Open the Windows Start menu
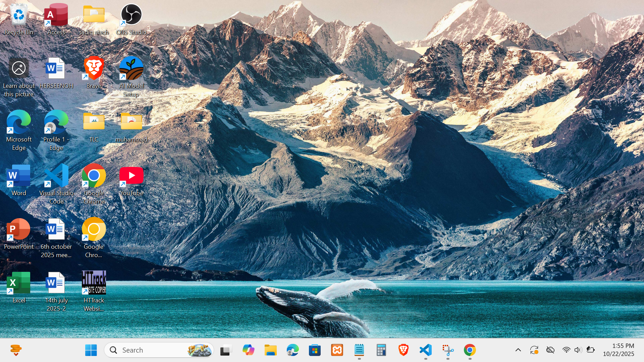Viewport: 644px width, 362px height. [x=91, y=350]
